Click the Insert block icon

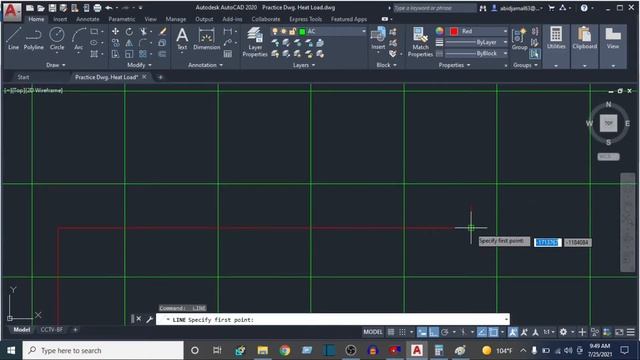[378, 38]
